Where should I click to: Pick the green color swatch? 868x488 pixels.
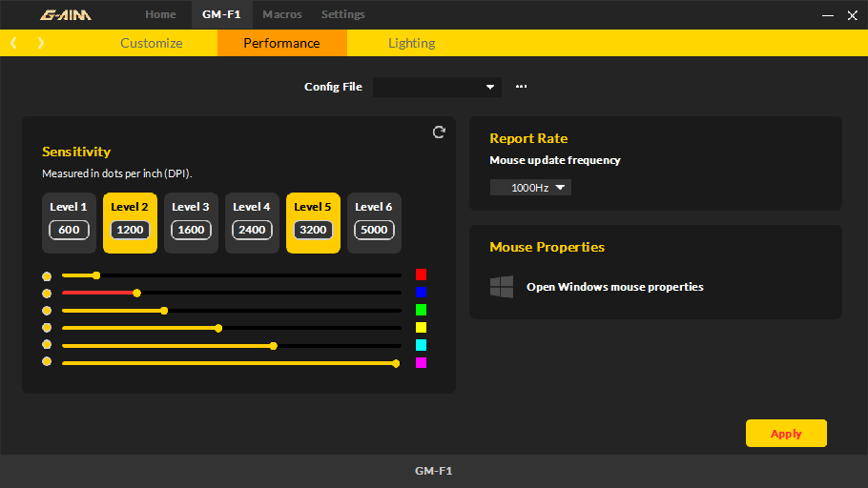pos(421,310)
